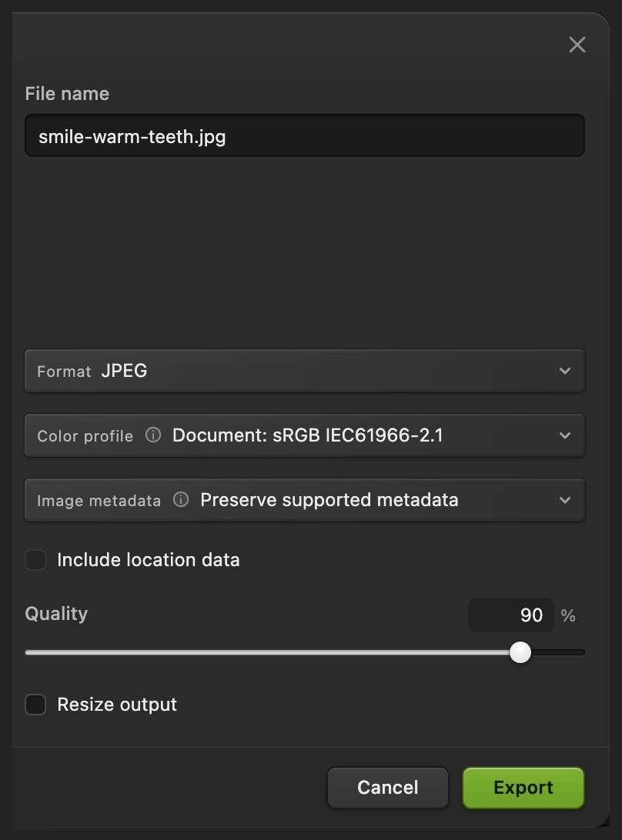This screenshot has height=840, width=622.
Task: Click the filled slider track near its left end
Action: 43,652
